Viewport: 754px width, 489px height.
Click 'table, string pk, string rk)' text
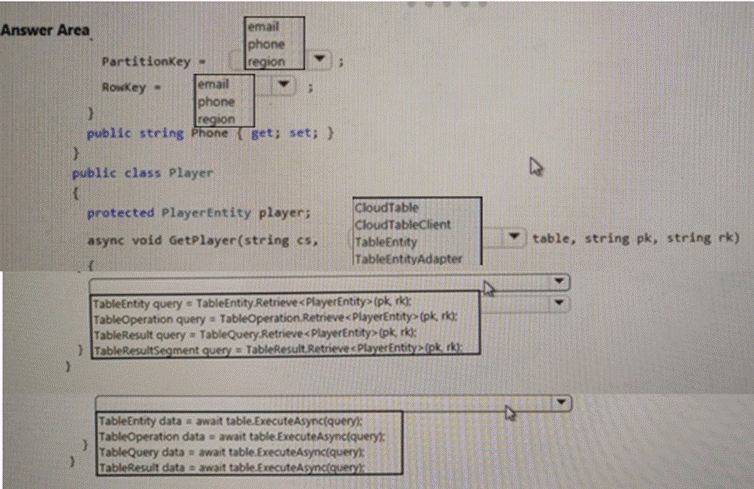pos(636,238)
